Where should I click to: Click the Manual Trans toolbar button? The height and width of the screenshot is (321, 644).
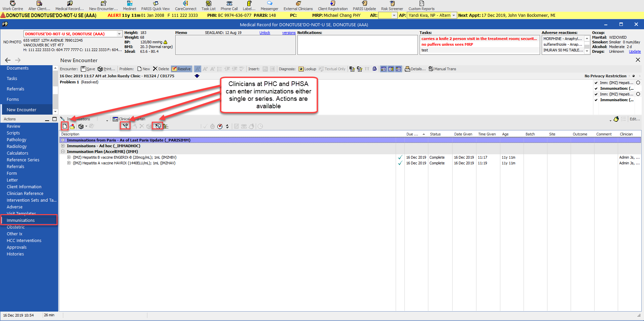click(x=442, y=69)
